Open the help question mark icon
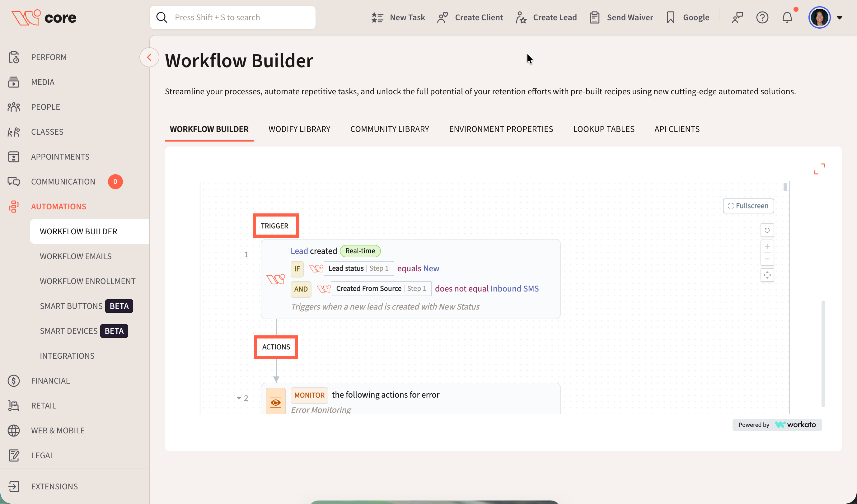The height and width of the screenshot is (504, 857). point(762,17)
